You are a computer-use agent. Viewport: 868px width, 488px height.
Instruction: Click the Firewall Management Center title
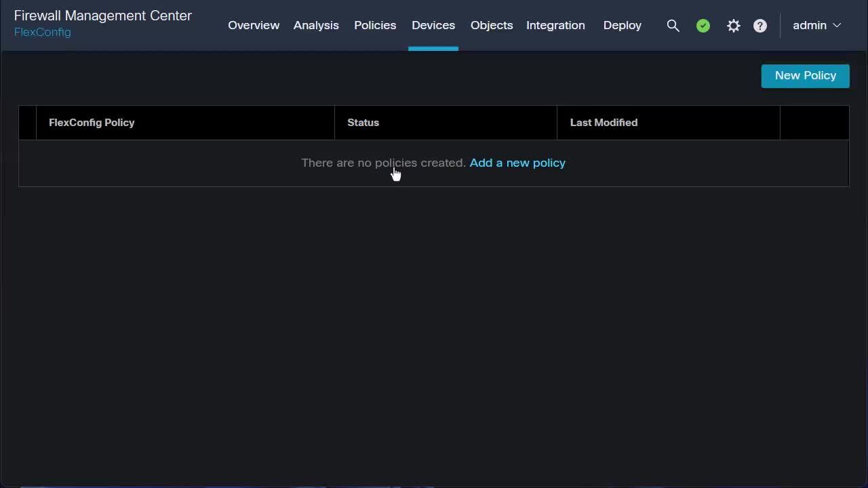(103, 16)
